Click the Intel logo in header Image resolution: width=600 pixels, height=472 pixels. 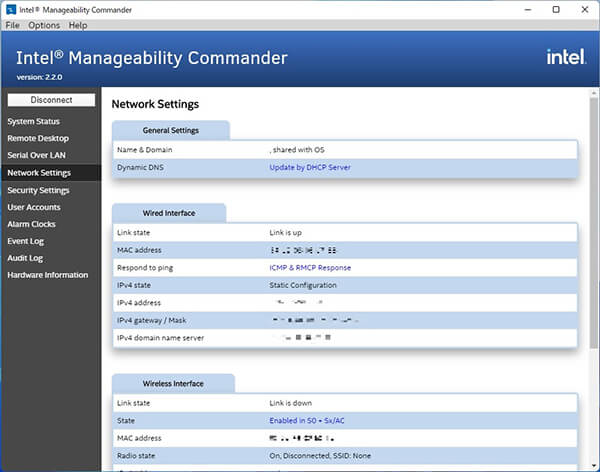pyautogui.click(x=566, y=57)
